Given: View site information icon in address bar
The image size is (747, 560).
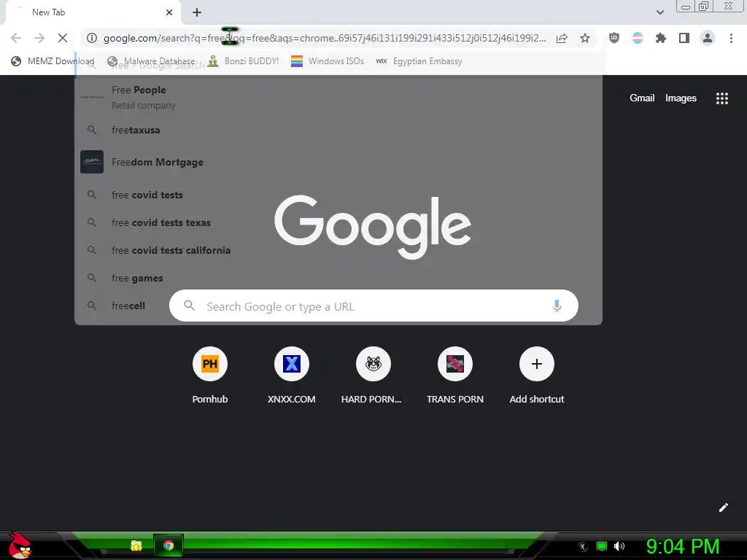Looking at the screenshot, I should 92,38.
